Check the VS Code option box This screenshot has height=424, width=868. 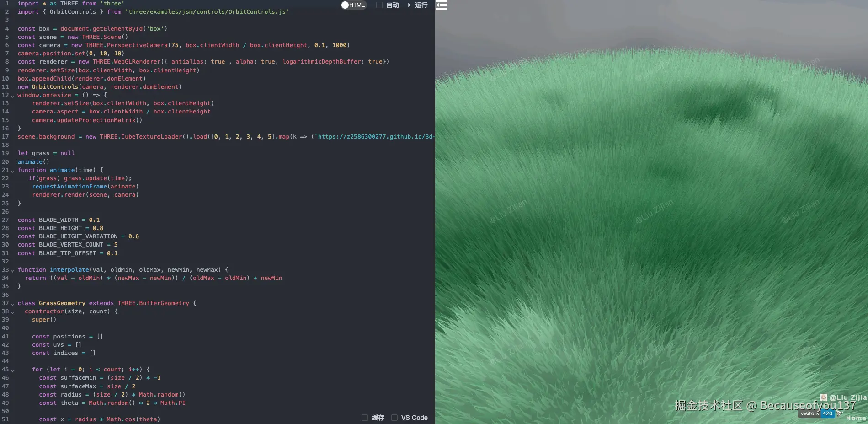pyautogui.click(x=394, y=418)
